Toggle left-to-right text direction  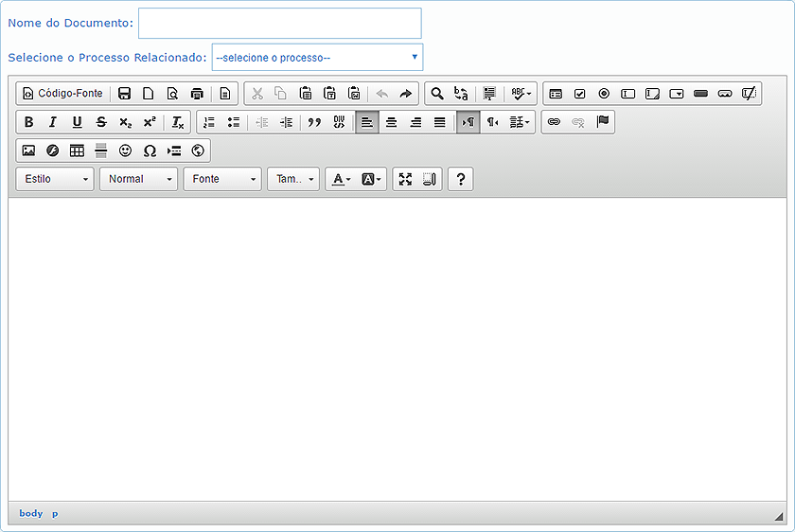click(x=468, y=122)
